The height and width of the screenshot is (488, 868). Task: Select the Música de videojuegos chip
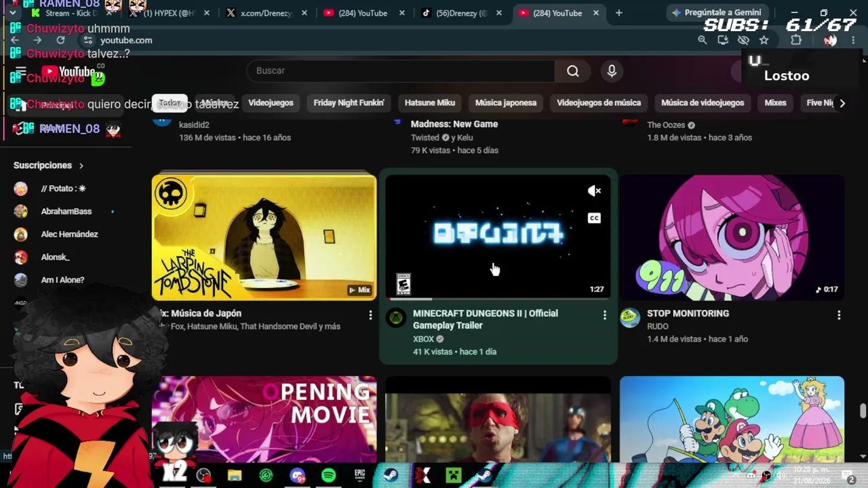click(x=703, y=103)
